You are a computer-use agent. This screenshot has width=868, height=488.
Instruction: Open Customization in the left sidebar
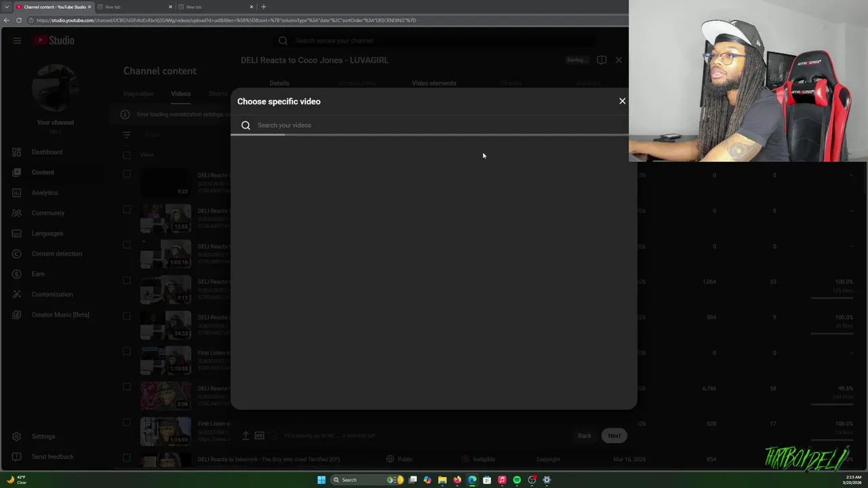[x=52, y=294]
